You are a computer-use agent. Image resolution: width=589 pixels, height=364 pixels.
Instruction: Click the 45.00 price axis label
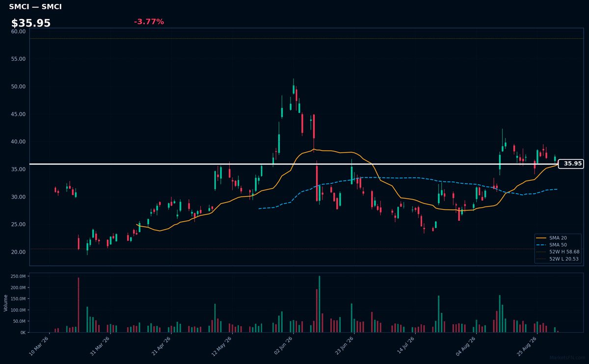18,114
